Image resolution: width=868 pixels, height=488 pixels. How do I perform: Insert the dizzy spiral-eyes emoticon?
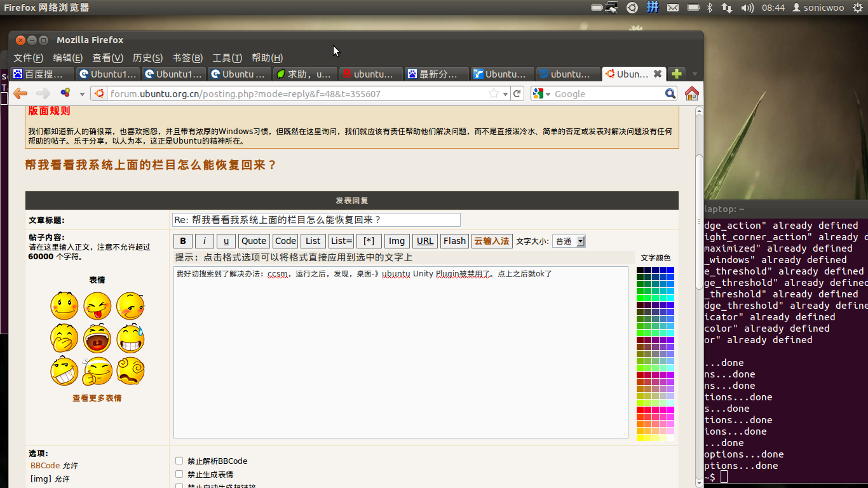(130, 372)
